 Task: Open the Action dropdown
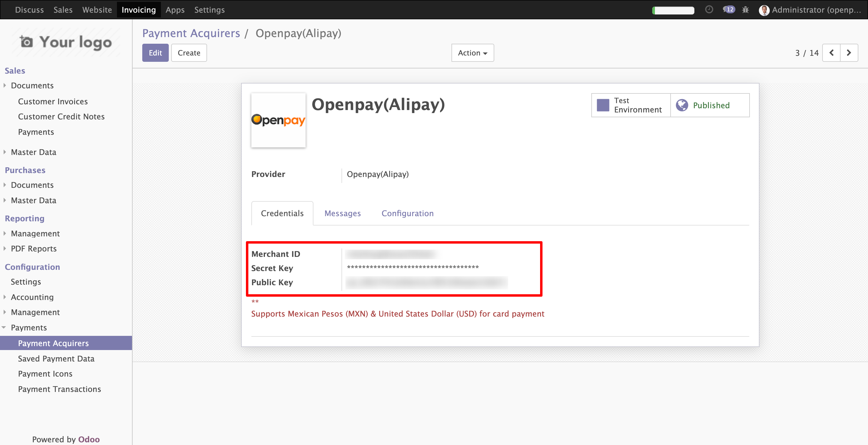(472, 53)
